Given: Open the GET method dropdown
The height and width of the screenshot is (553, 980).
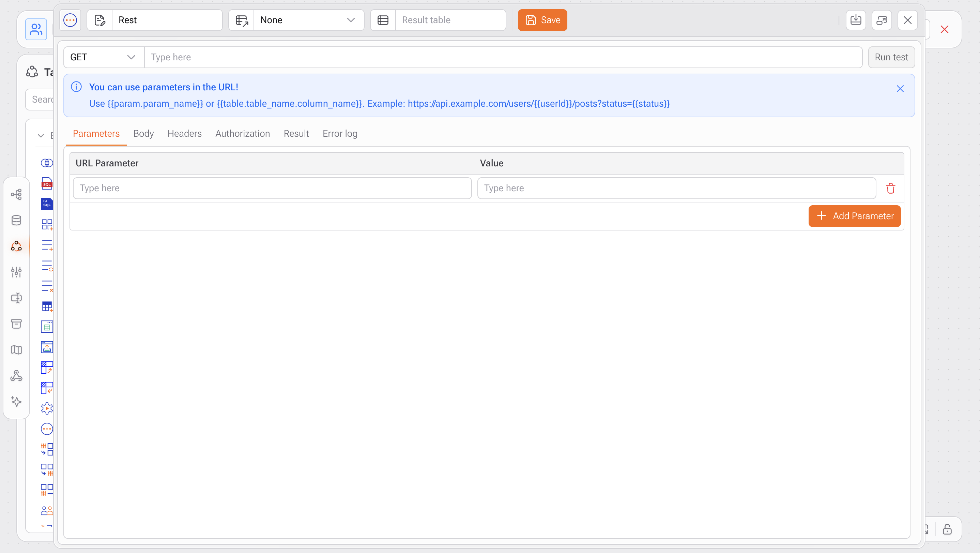Looking at the screenshot, I should click(x=104, y=58).
